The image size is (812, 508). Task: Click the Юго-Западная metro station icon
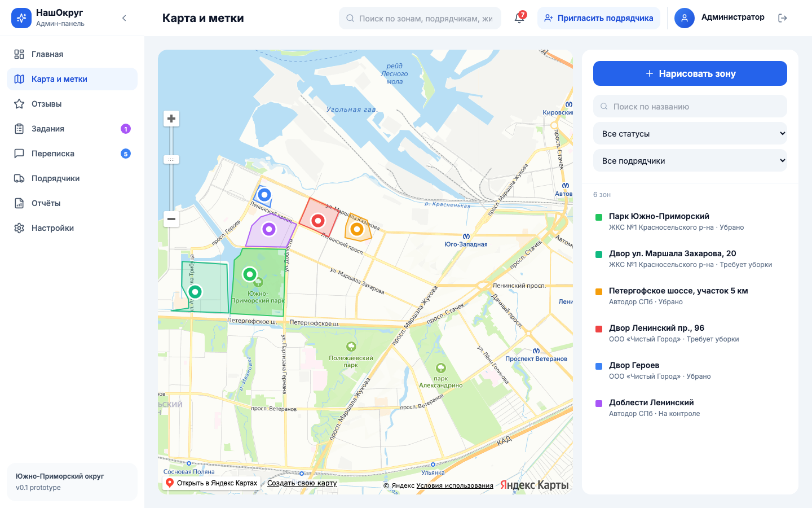click(x=466, y=237)
